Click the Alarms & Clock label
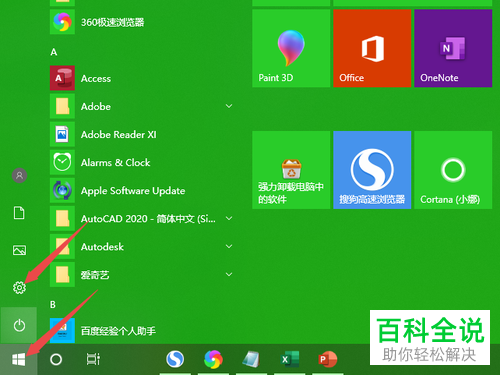This screenshot has height=375, width=500. tap(116, 163)
